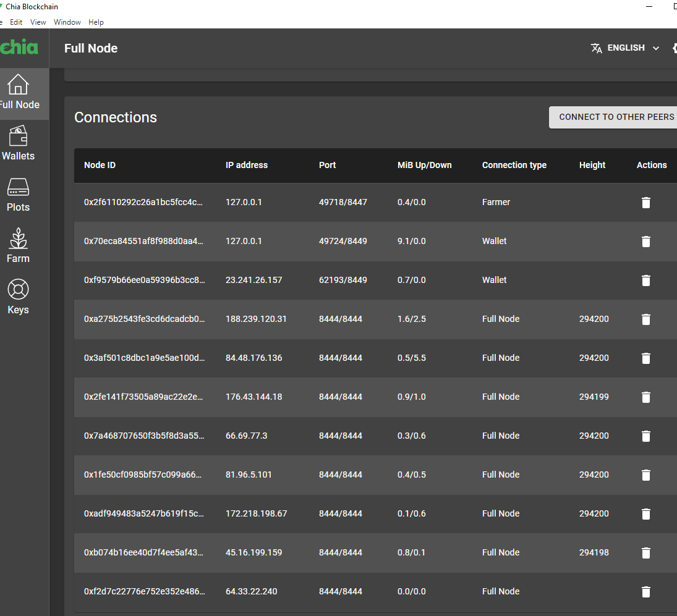The image size is (677, 616).
Task: Open the Plots sidebar section
Action: click(x=18, y=195)
